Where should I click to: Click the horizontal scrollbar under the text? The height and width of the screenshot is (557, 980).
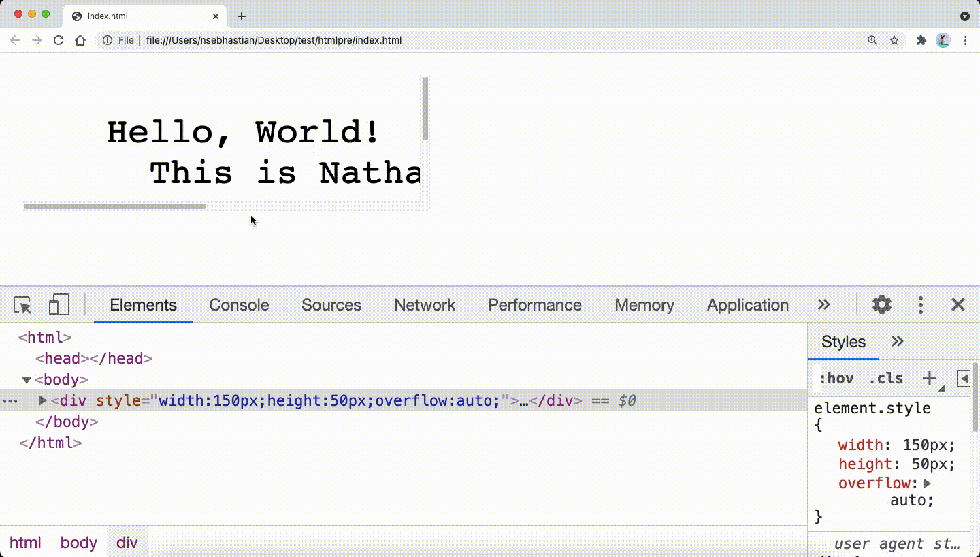pyautogui.click(x=114, y=206)
